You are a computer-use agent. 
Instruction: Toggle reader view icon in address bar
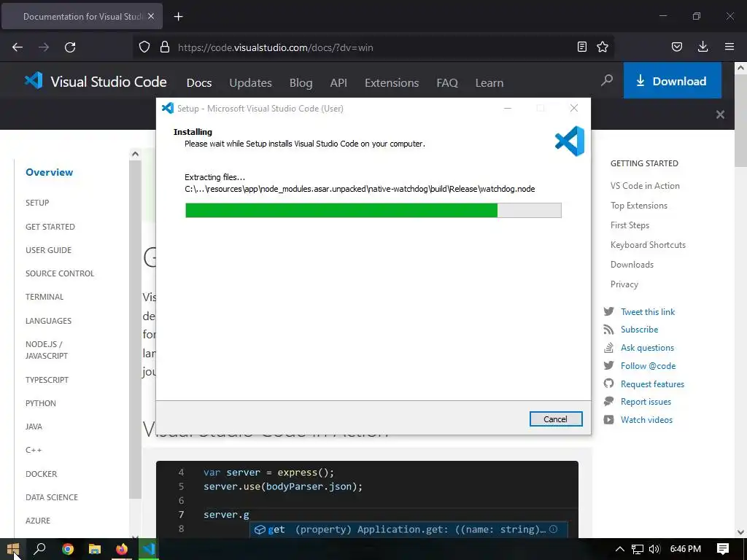pos(581,47)
